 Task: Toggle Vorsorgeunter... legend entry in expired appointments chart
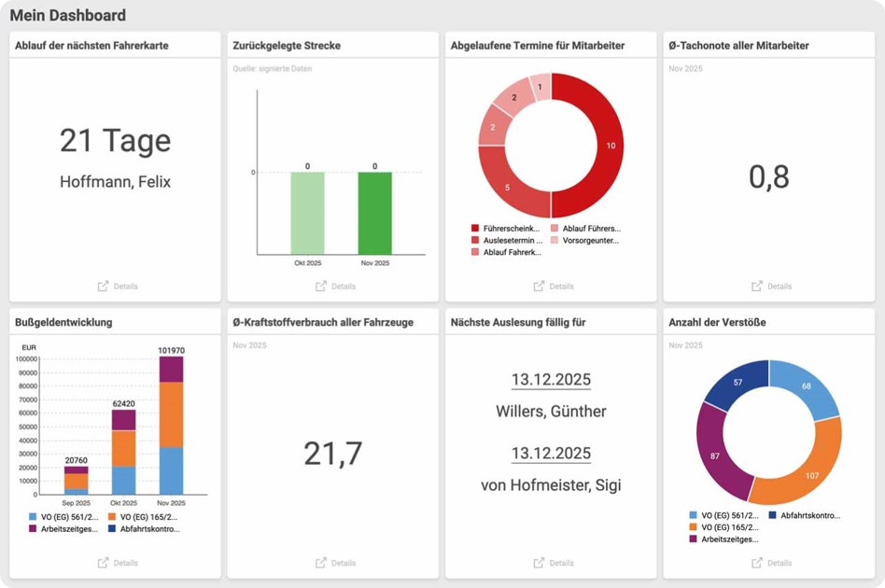tap(590, 241)
